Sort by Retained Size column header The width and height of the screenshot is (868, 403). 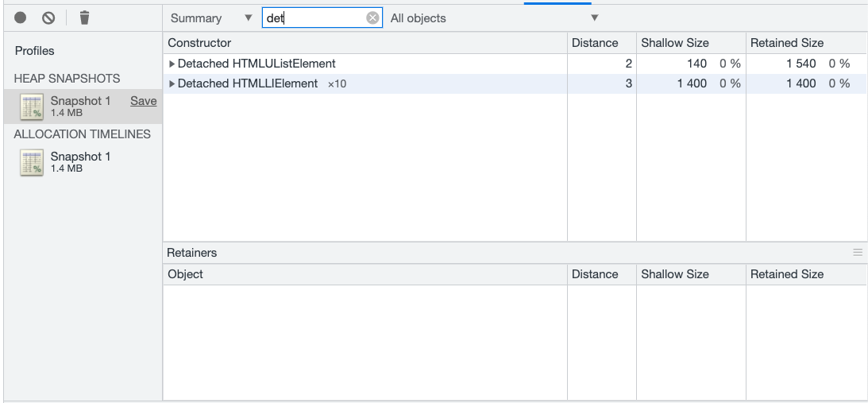click(x=805, y=43)
